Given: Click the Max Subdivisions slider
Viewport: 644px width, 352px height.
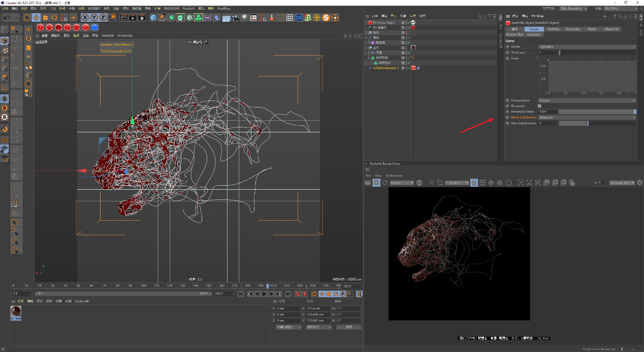Looking at the screenshot, I should [x=597, y=123].
